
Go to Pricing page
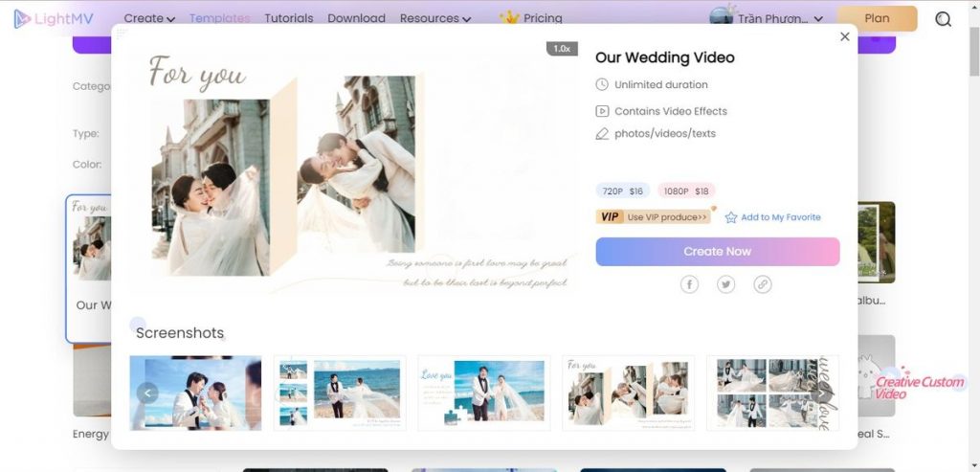coord(543,19)
